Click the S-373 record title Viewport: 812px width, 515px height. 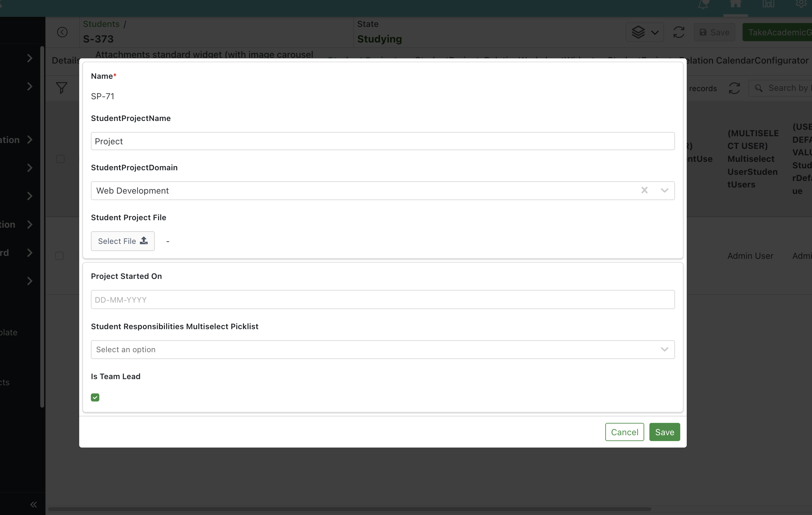click(x=98, y=39)
